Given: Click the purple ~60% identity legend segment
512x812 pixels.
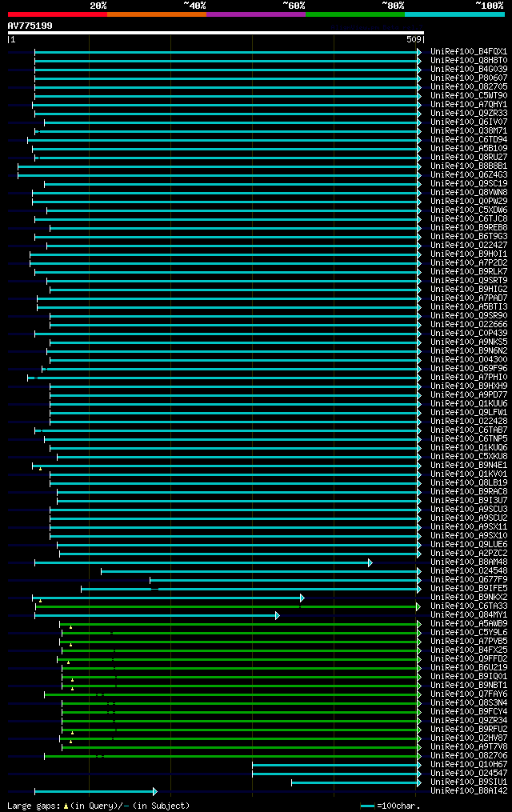Looking at the screenshot, I should [x=256, y=14].
